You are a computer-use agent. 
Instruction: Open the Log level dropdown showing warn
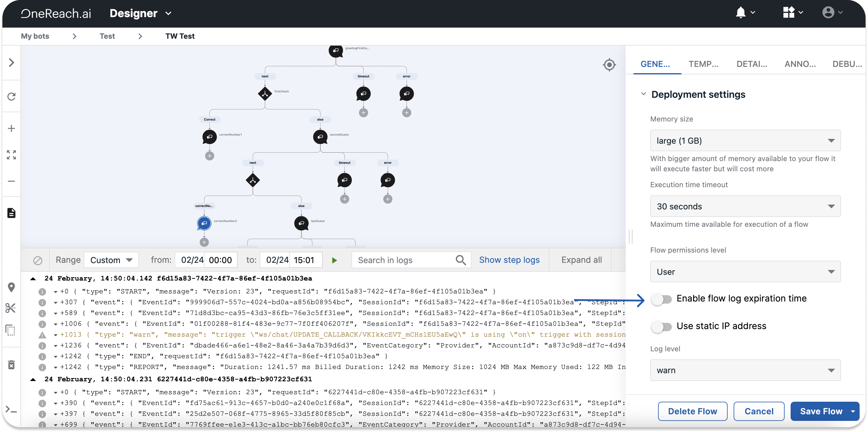click(745, 370)
